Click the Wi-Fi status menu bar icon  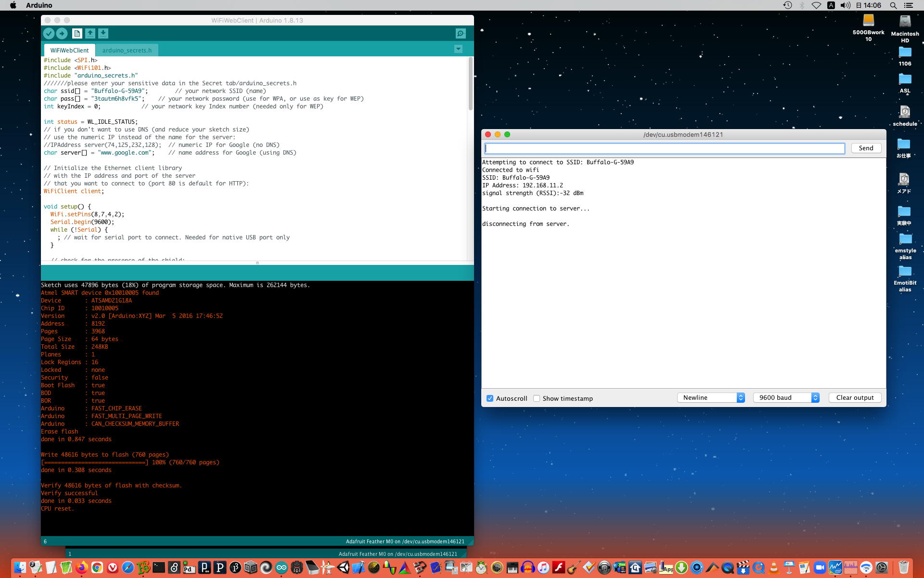pos(816,5)
